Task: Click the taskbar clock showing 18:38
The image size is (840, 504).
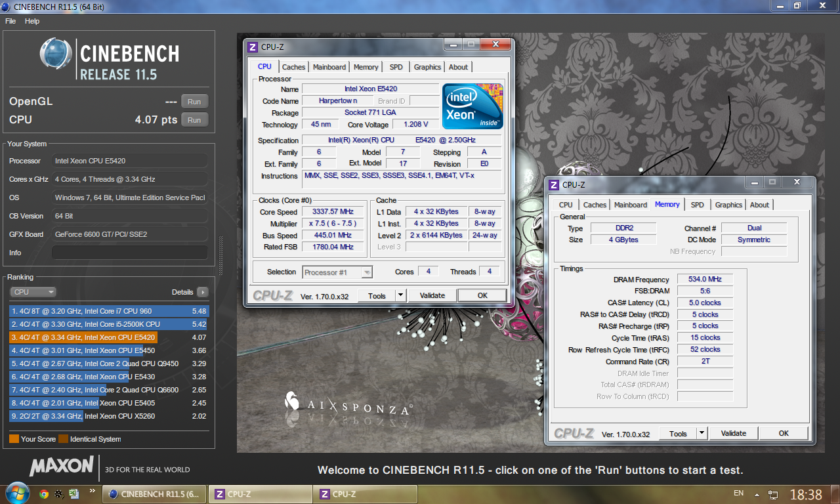Action: tap(806, 494)
